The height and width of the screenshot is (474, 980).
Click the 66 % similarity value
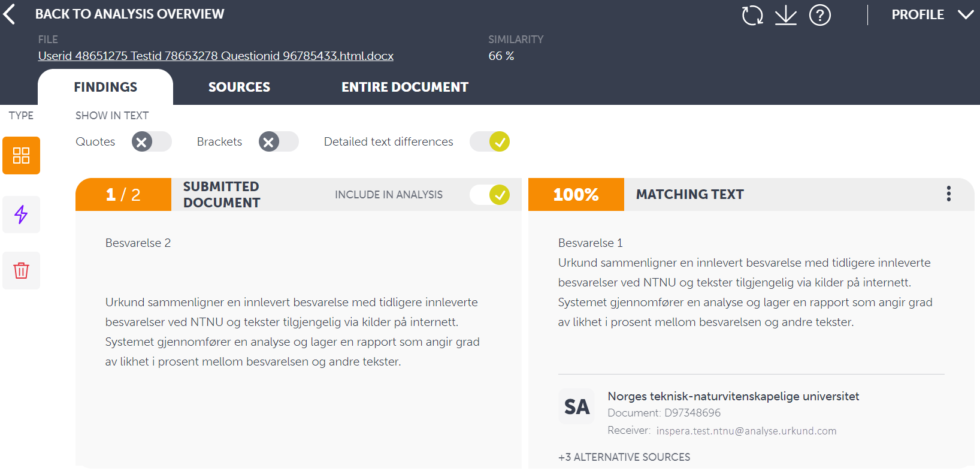(501, 56)
